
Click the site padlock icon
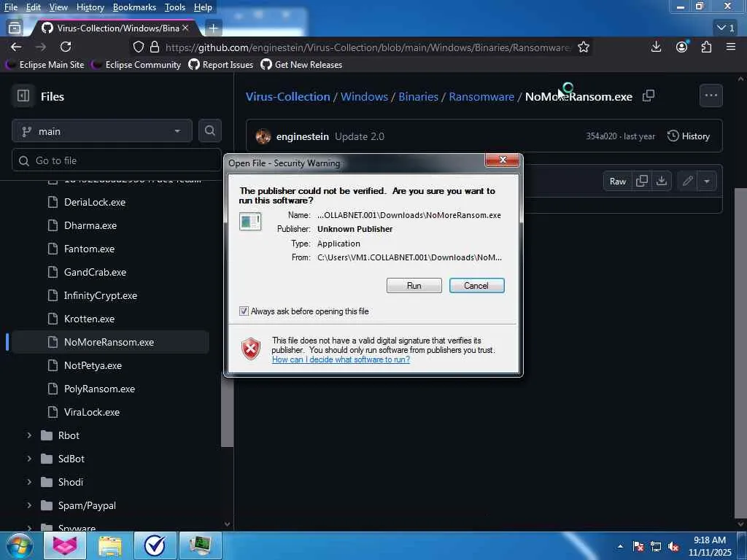click(155, 47)
